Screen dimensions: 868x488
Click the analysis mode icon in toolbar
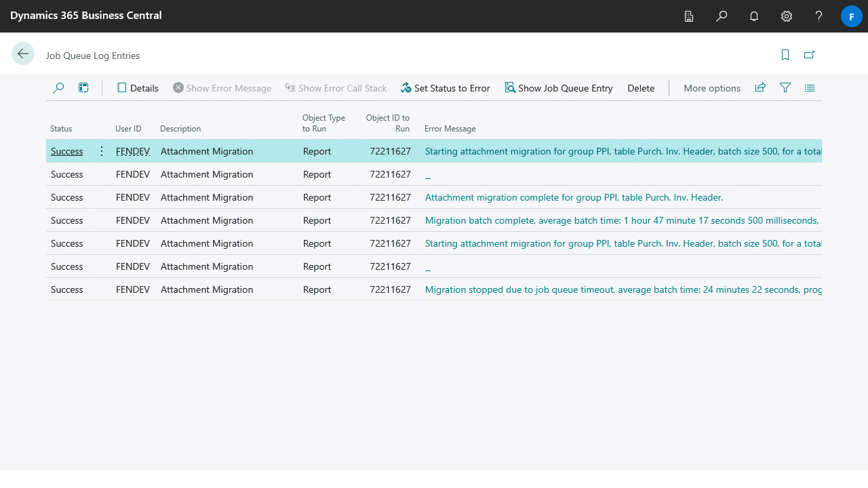(83, 88)
